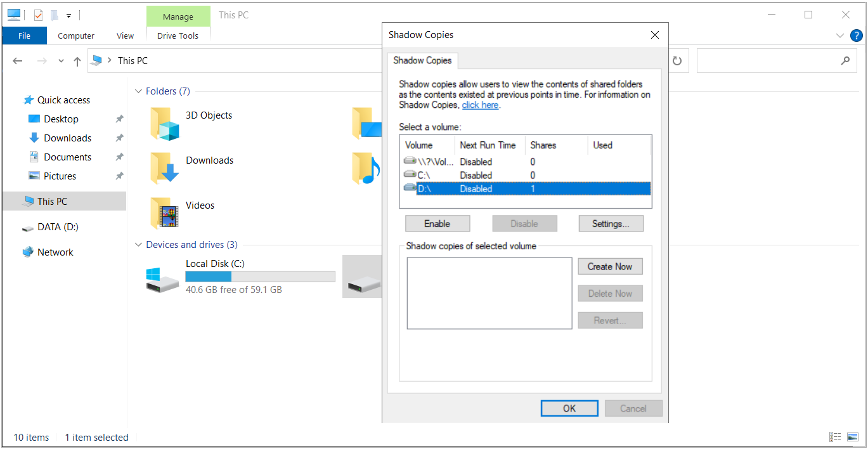This screenshot has height=449, width=868.
Task: Click the Manage contextual tab
Action: pyautogui.click(x=178, y=17)
